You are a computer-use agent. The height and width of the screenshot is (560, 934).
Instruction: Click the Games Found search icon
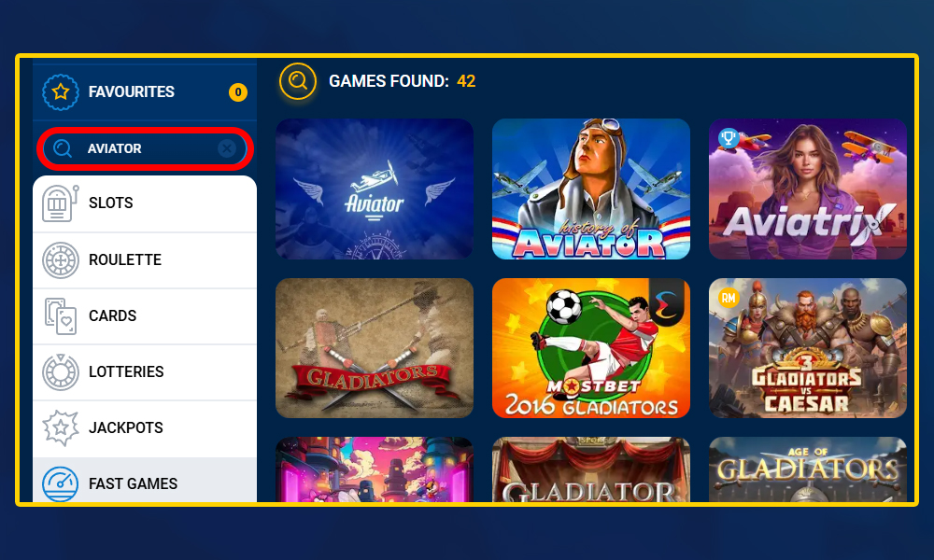(x=298, y=81)
